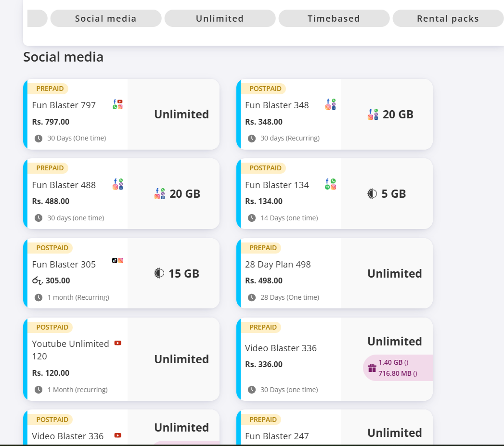Click the price Rs. 488.00

click(x=51, y=201)
